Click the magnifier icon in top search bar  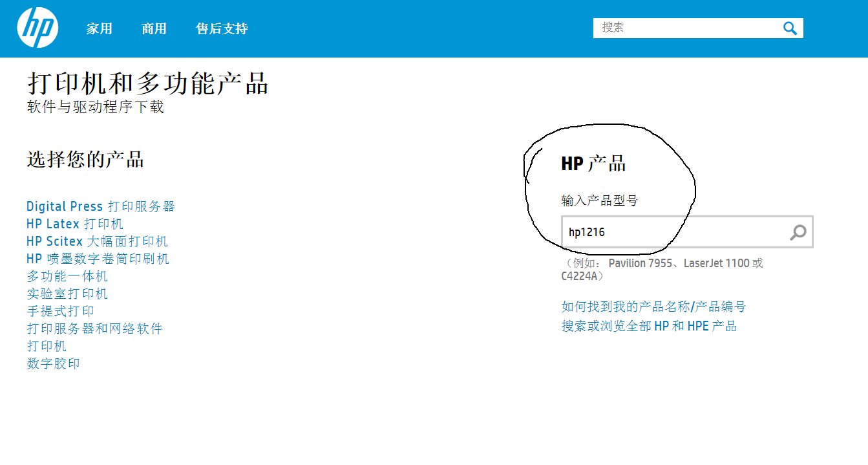click(x=789, y=28)
